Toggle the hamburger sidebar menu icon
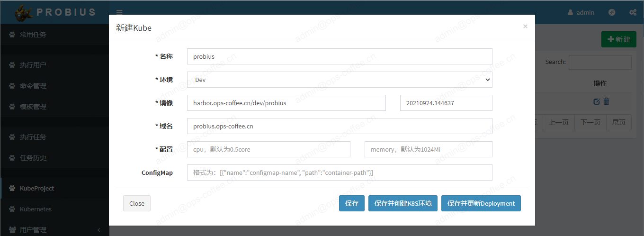The image size is (644, 236). 119,12
